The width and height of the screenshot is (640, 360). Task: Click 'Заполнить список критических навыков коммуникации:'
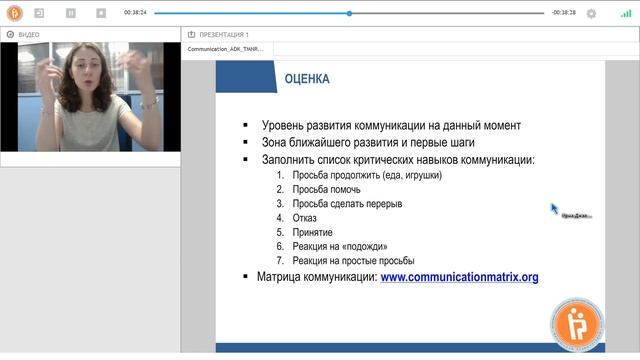point(398,160)
